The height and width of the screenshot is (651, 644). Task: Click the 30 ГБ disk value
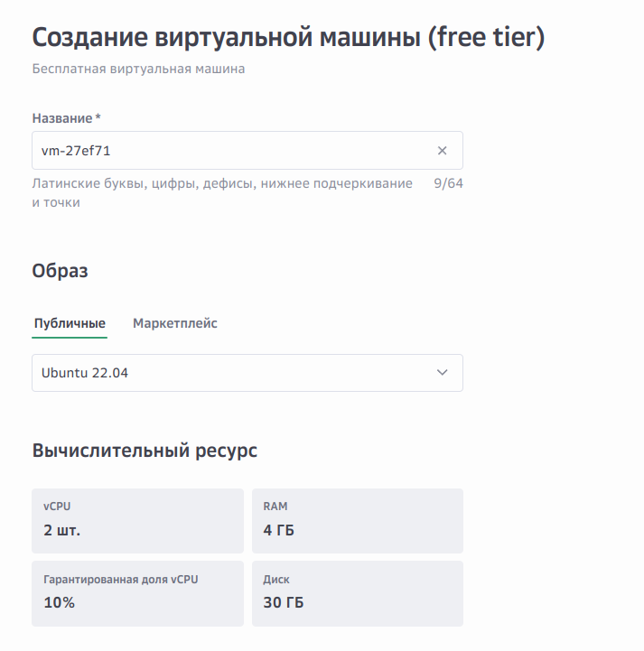(x=283, y=602)
